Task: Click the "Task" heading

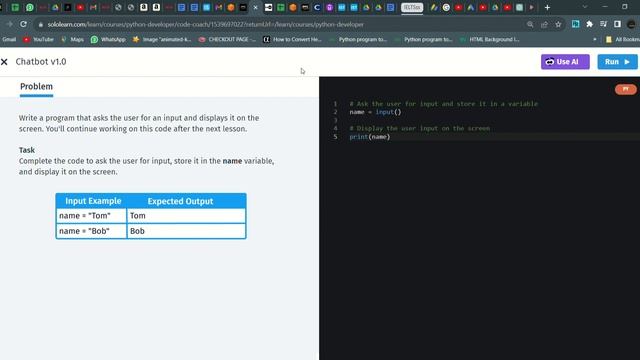Action: 27,150
